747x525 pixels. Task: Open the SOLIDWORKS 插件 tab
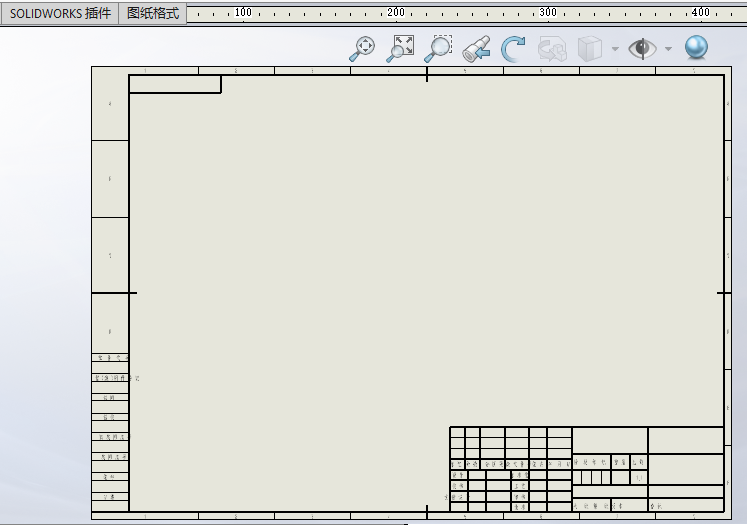tap(60, 13)
